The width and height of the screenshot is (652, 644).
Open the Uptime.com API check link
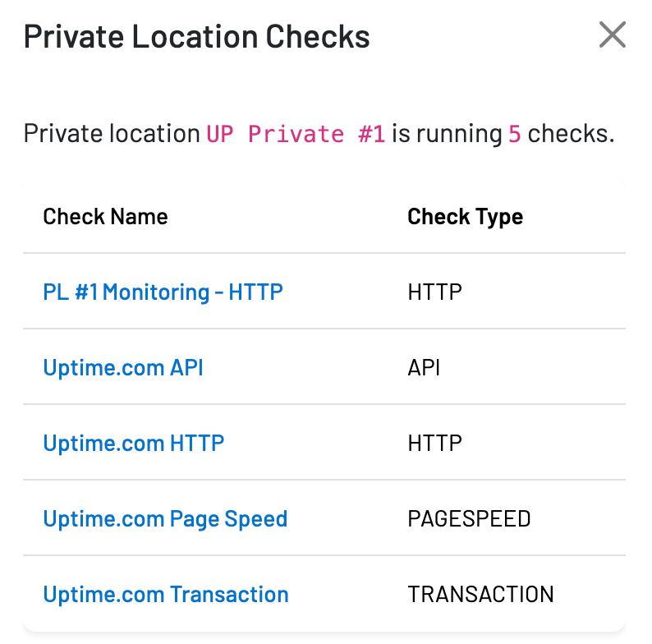point(123,367)
